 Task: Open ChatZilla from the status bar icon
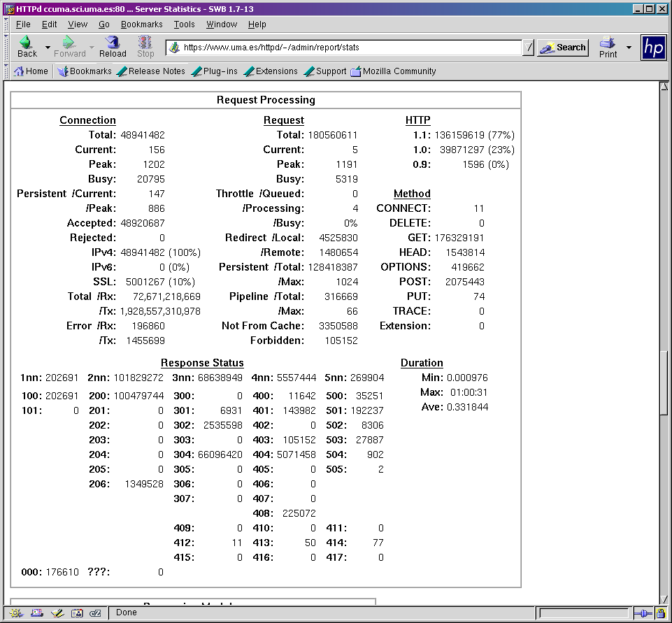point(95,613)
